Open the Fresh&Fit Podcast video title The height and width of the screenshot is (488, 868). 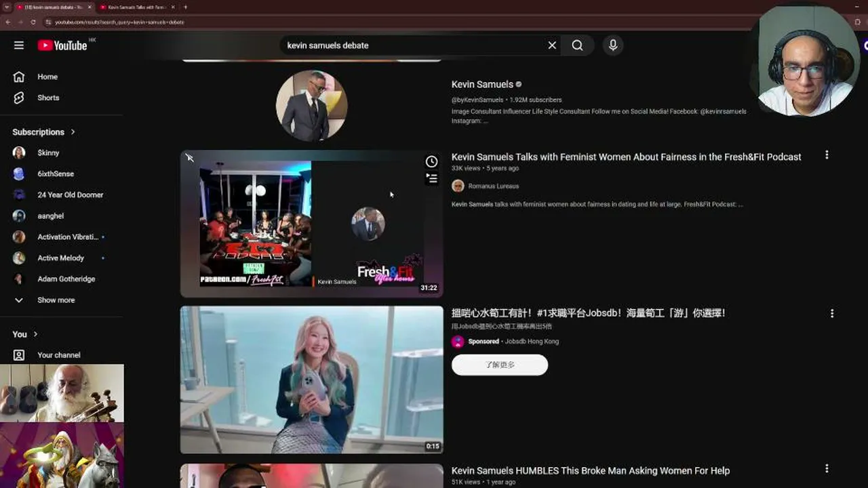627,157
